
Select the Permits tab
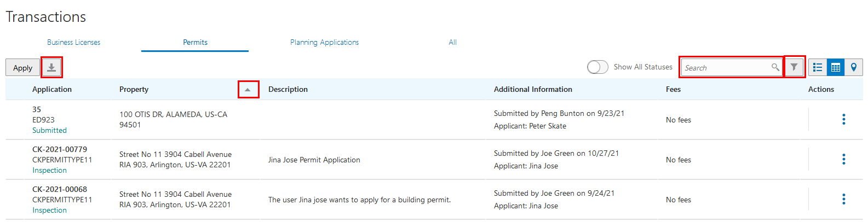(195, 42)
